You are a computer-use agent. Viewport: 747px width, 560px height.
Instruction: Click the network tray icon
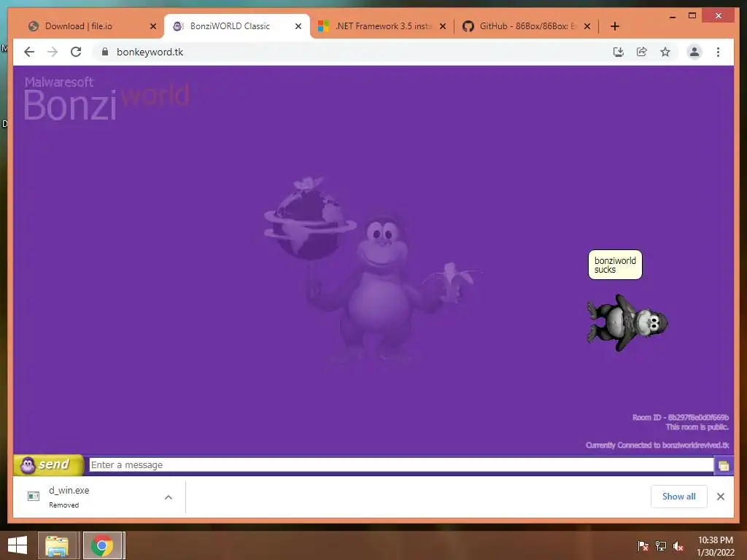pyautogui.click(x=661, y=545)
